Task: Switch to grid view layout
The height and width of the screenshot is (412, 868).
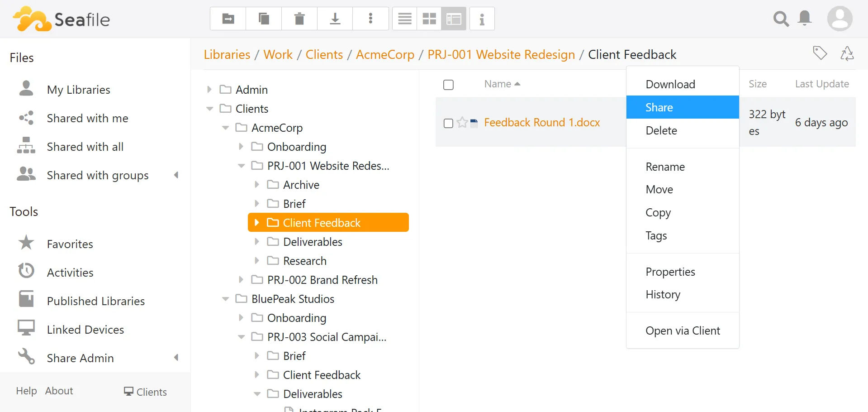Action: click(429, 19)
